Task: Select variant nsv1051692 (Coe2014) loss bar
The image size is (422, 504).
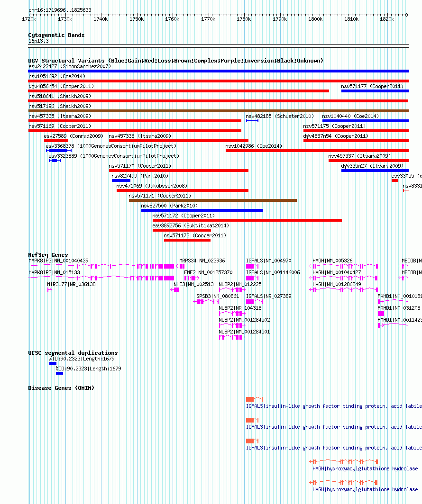Action: click(219, 81)
